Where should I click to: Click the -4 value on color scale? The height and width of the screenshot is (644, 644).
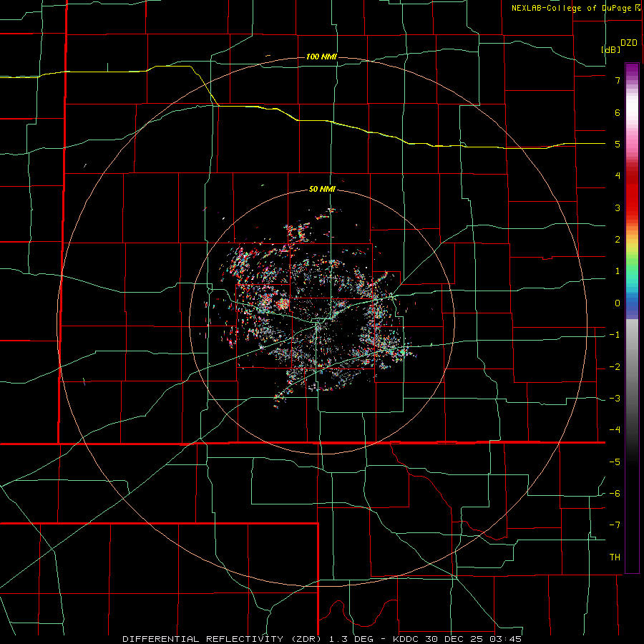pyautogui.click(x=615, y=429)
